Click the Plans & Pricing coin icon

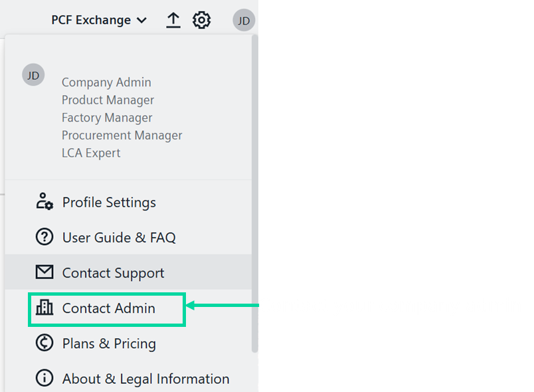[44, 343]
